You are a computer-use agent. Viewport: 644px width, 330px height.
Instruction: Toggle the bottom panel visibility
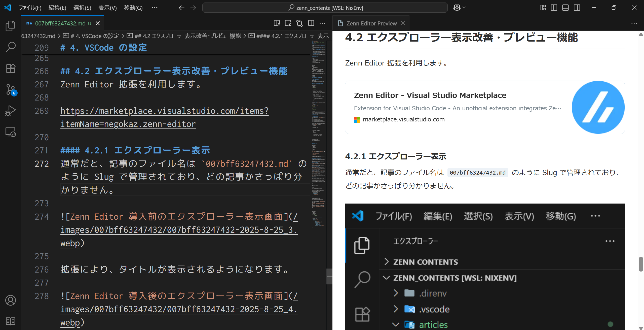click(x=565, y=8)
